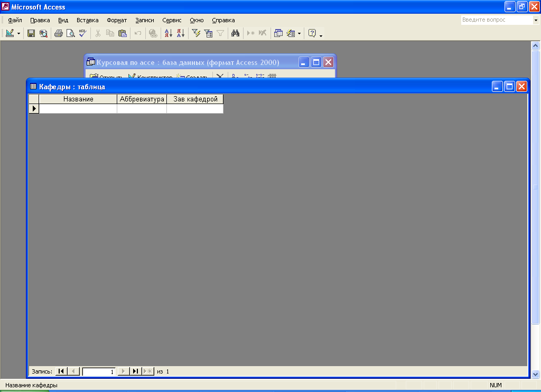Click the Cut scissors icon

tap(98, 33)
